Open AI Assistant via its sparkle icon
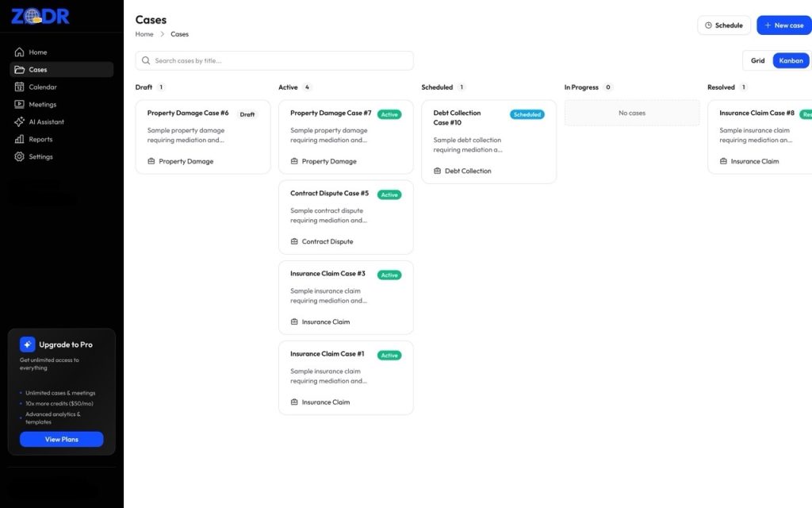This screenshot has width=812, height=508. [x=20, y=122]
